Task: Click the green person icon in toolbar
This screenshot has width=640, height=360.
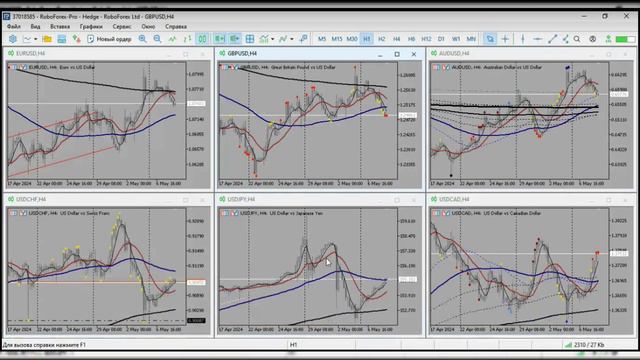Action: coord(608,39)
